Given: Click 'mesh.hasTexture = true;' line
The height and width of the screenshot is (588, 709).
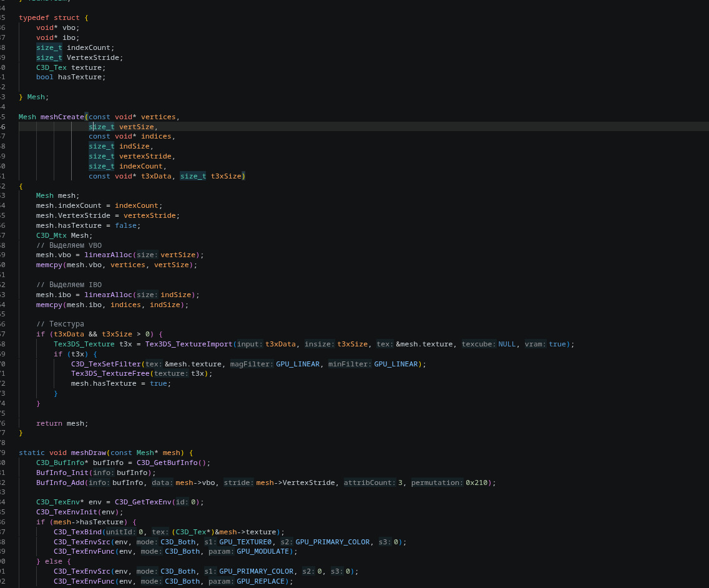Looking at the screenshot, I should point(121,383).
